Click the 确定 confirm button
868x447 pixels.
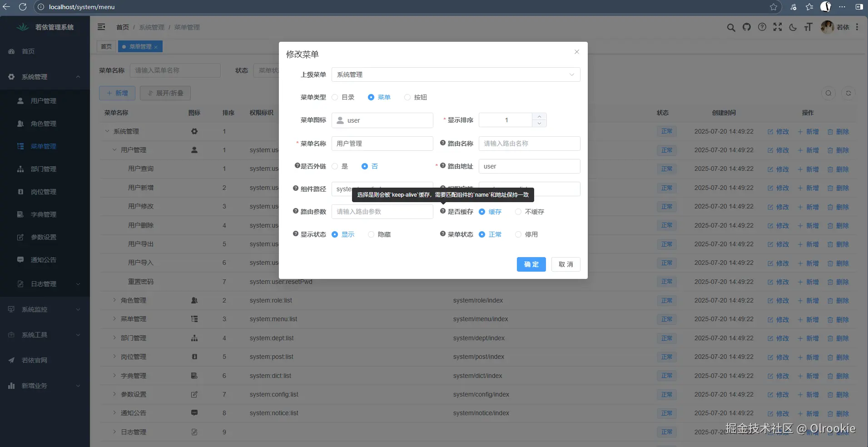click(x=531, y=264)
